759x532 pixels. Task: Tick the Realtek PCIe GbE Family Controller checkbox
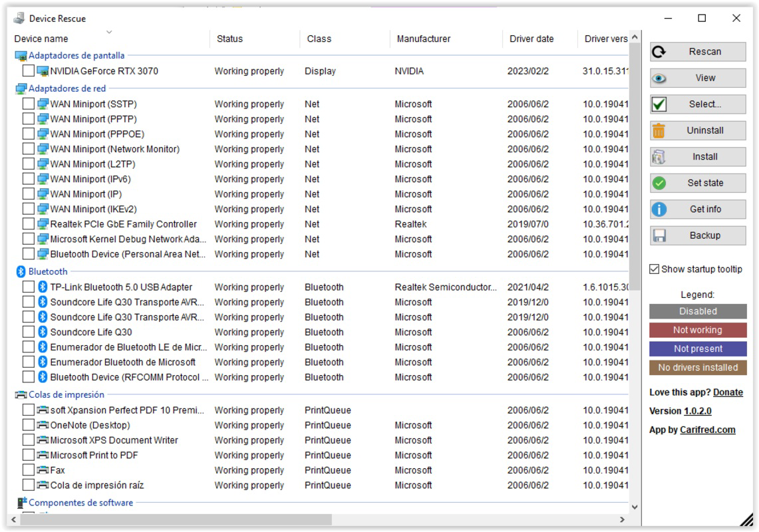tap(29, 224)
